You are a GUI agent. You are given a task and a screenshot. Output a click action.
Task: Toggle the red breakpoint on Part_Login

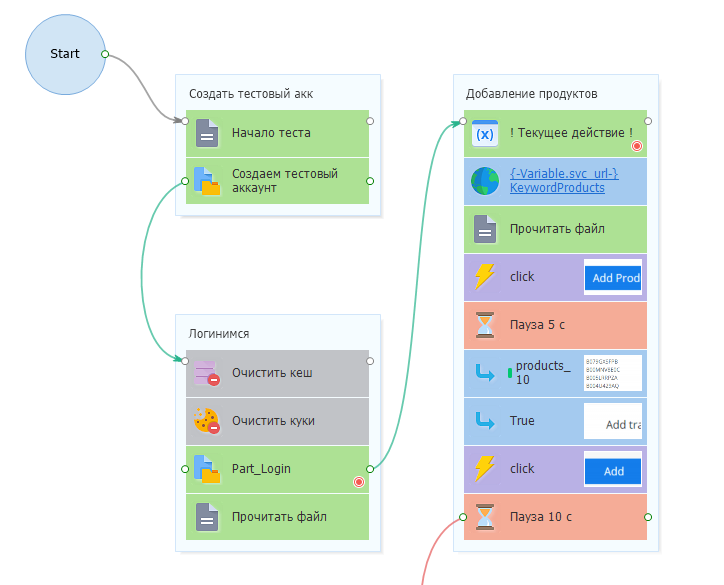click(x=358, y=482)
